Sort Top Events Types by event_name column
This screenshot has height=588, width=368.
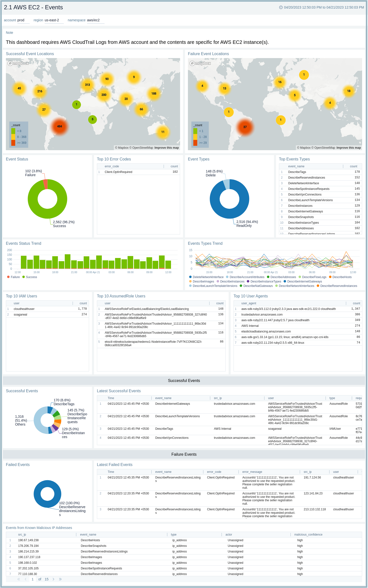296,166
